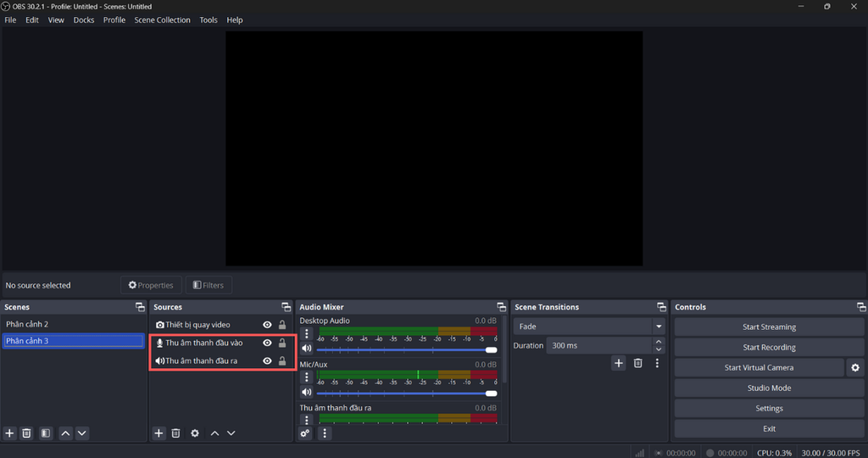The width and height of the screenshot is (868, 458).
Task: Select scene Phân cảnh 2
Action: [74, 325]
